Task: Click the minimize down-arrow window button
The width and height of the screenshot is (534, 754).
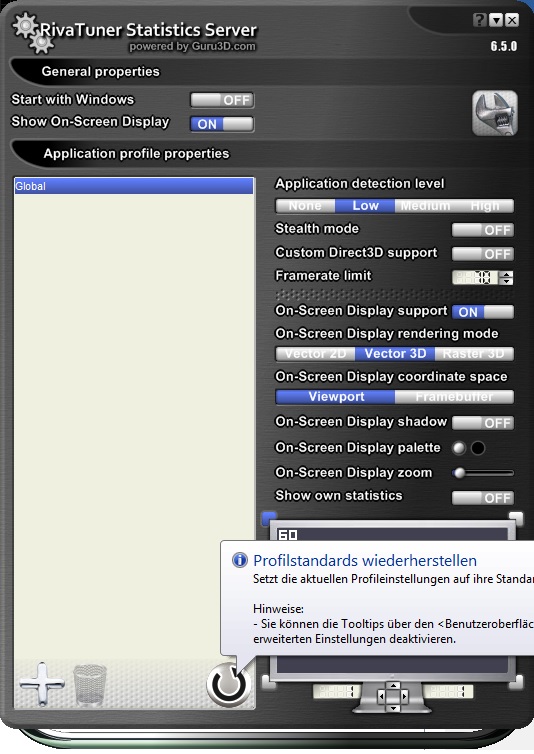Action: click(496, 20)
